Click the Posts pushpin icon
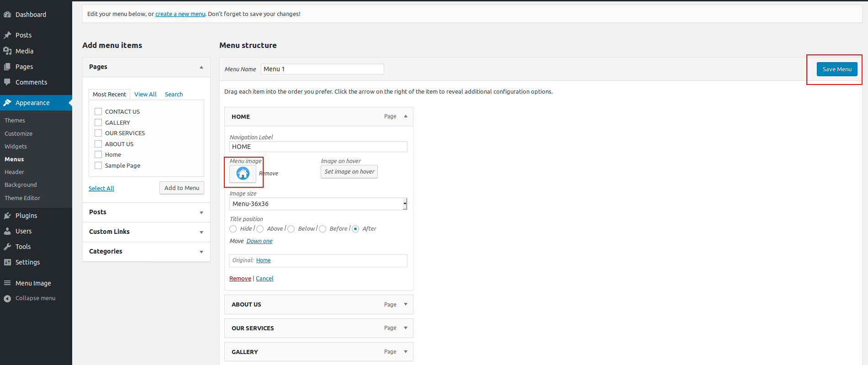The height and width of the screenshot is (365, 868). point(7,35)
